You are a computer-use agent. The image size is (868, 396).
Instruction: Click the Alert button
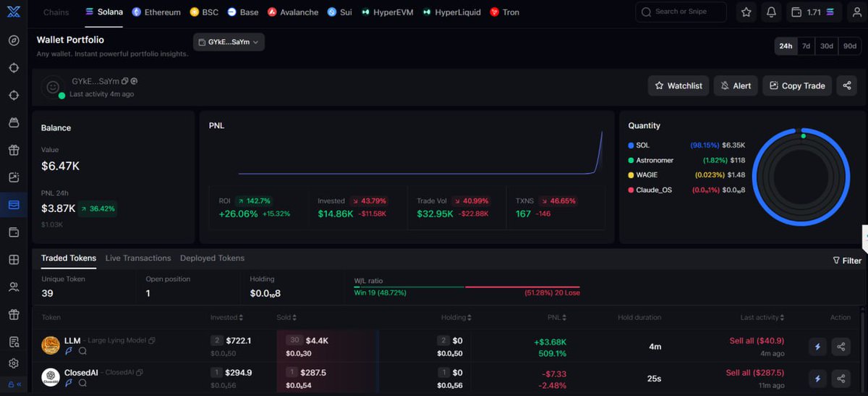pyautogui.click(x=736, y=85)
